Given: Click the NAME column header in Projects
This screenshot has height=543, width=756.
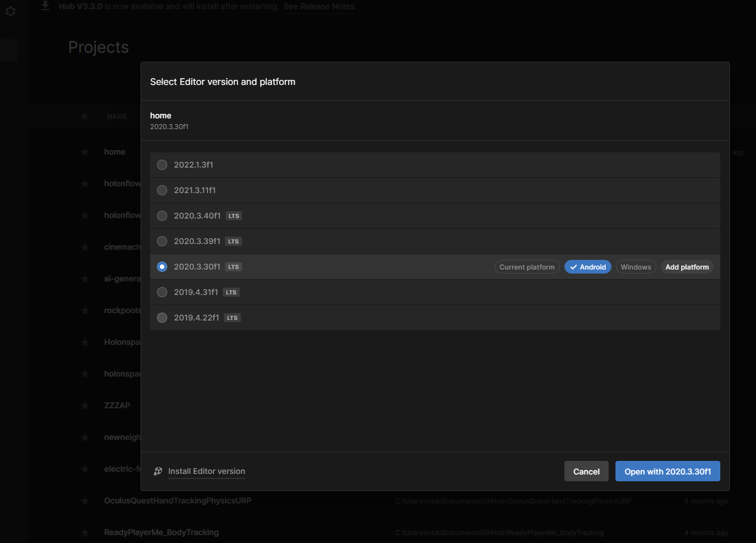Looking at the screenshot, I should tap(117, 117).
